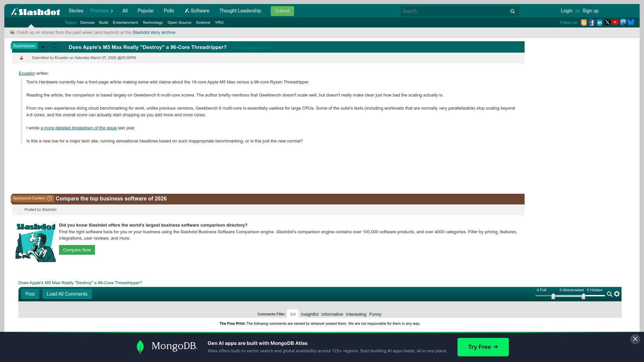Open Slashdot's Facebook page icon
Image resolution: width=644 pixels, height=362 pixels.
[592, 22]
